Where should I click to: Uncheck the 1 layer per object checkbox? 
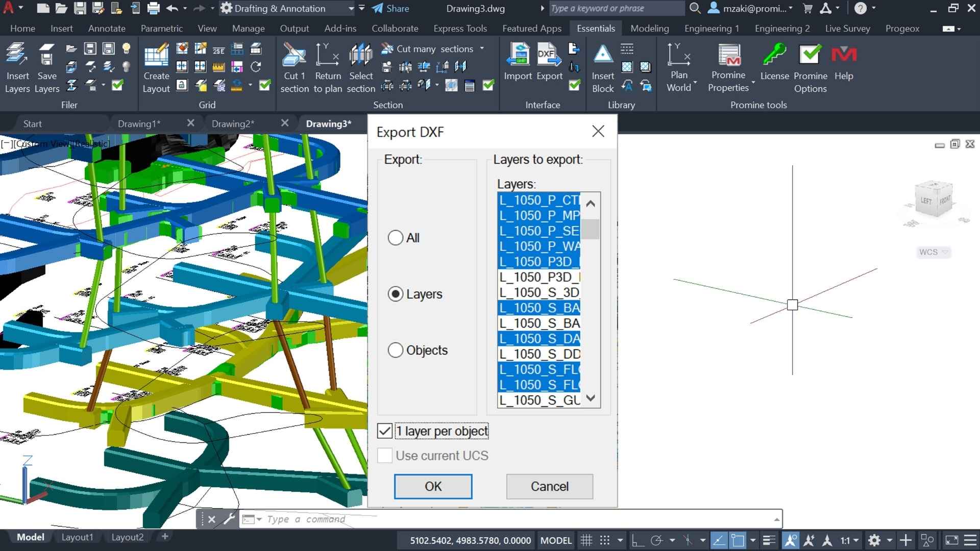click(385, 431)
